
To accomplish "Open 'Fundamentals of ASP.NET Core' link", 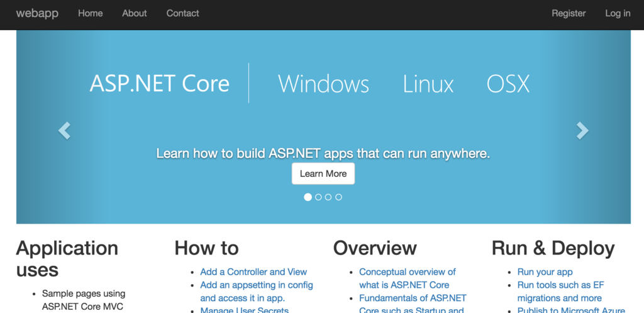I will click(413, 304).
